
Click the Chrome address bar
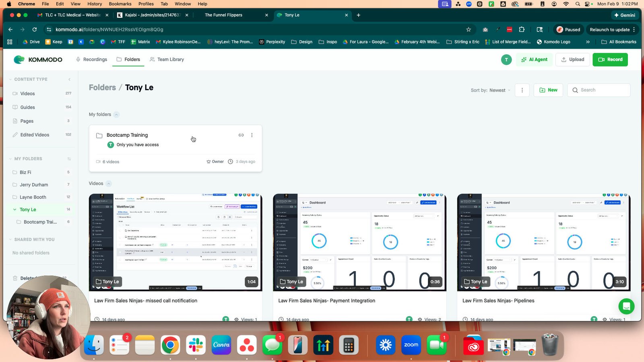tap(258, 29)
